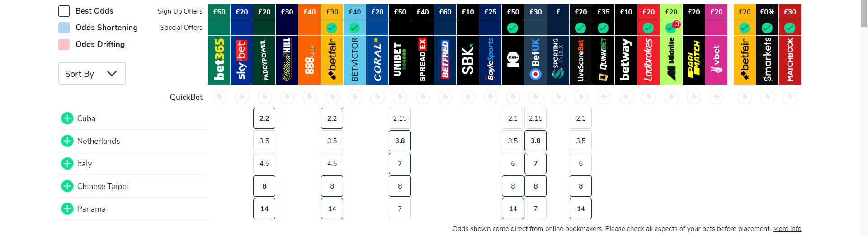Toggle Smarkets special offer checkmark
Image resolution: width=868 pixels, height=236 pixels.
(767, 28)
